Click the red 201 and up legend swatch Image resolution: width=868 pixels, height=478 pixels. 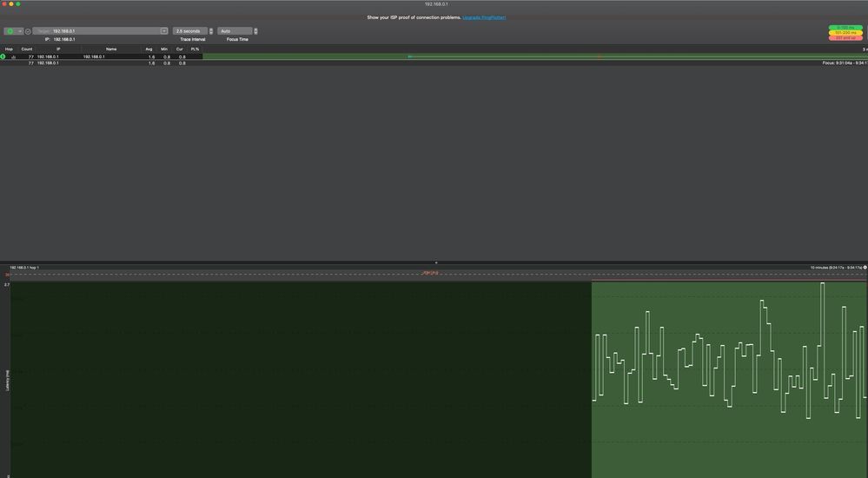click(845, 37)
